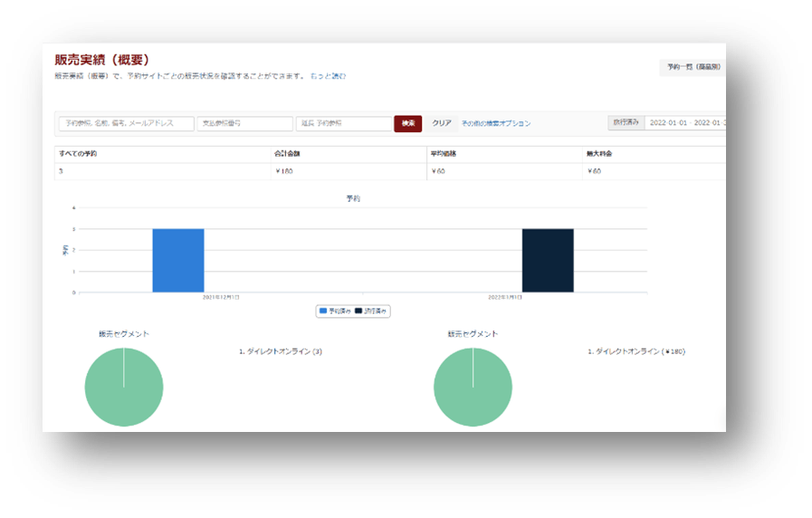812x518 pixels.
Task: Click the クリア clear button
Action: [442, 123]
